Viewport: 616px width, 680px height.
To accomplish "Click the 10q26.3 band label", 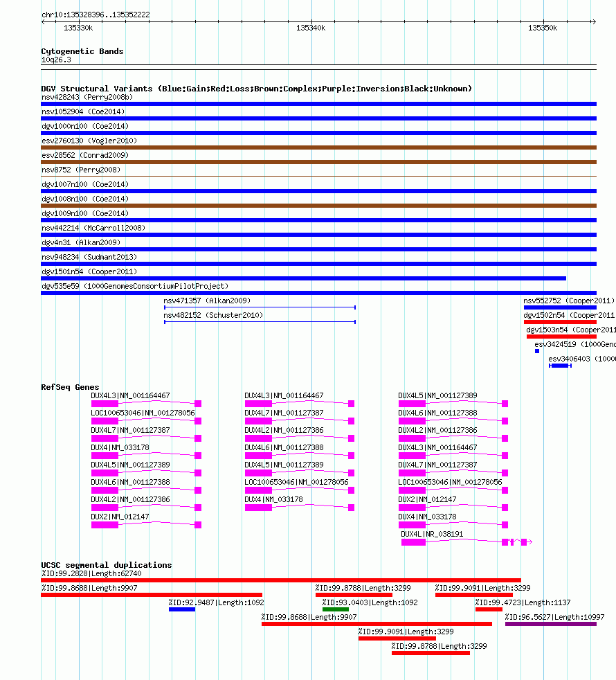I will [x=56, y=60].
